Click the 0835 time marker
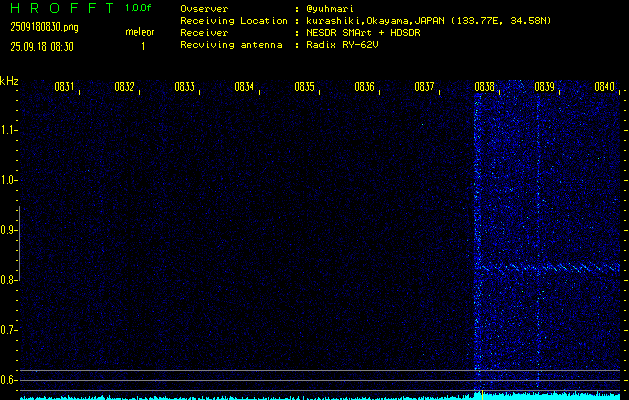The image size is (629, 400). (304, 87)
